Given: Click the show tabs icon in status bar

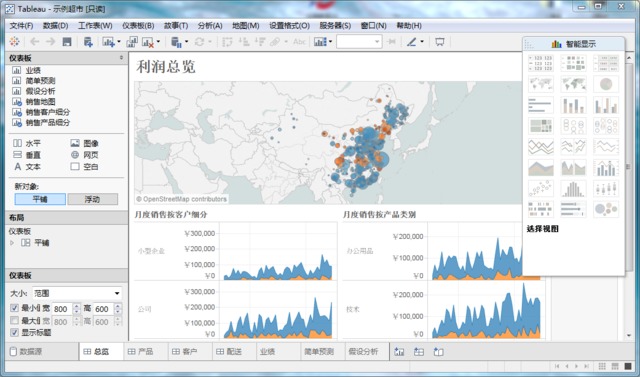Looking at the screenshot, I should [x=628, y=366].
